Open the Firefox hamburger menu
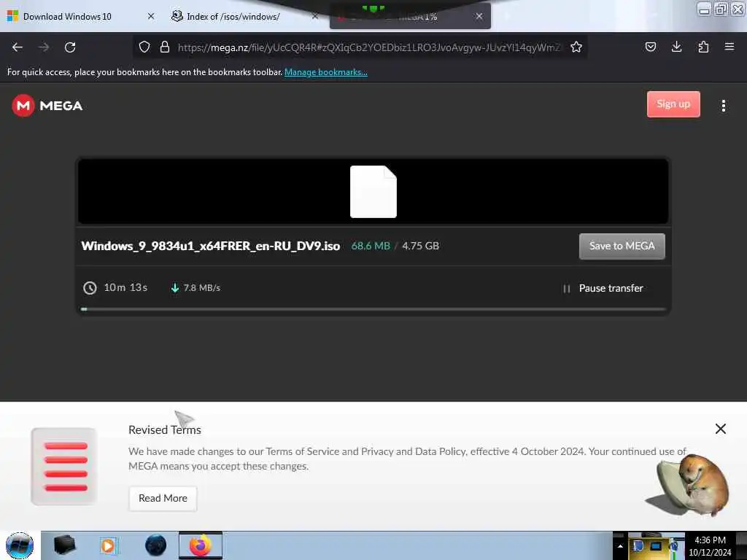Screen dimensions: 747x560 [x=729, y=47]
